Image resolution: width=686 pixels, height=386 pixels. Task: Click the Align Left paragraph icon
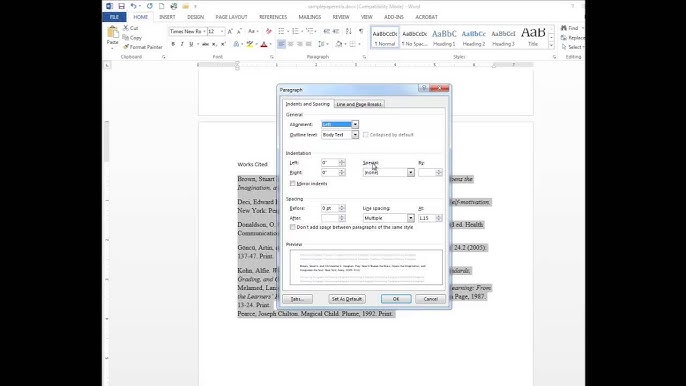pyautogui.click(x=281, y=44)
